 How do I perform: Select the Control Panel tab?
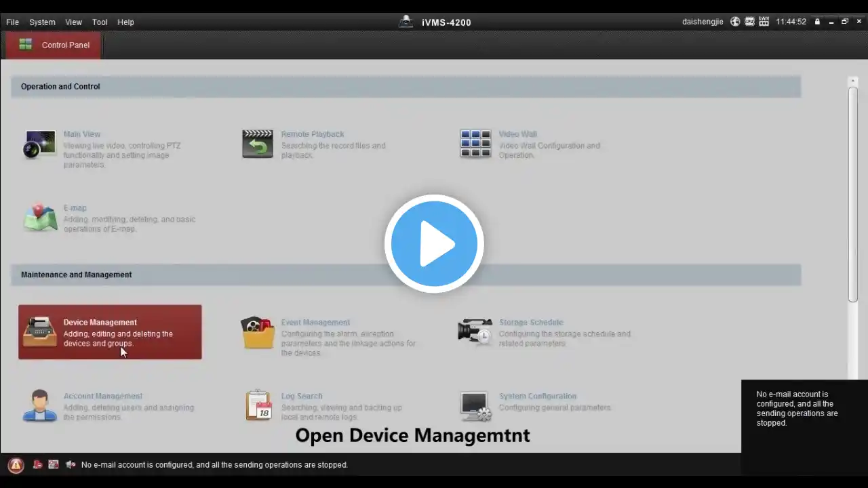pyautogui.click(x=54, y=45)
